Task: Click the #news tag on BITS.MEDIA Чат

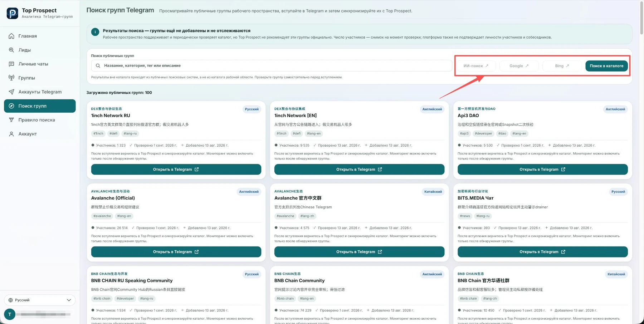Action: (465, 216)
